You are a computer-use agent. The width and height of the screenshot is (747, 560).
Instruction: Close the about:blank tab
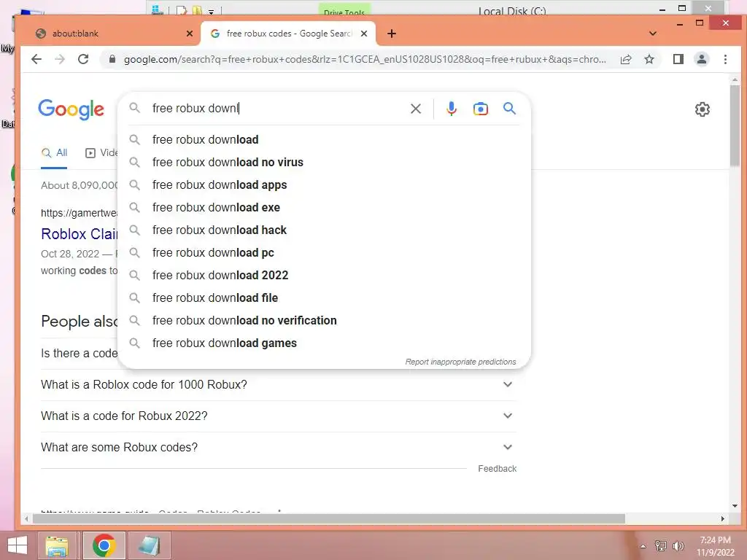[190, 34]
